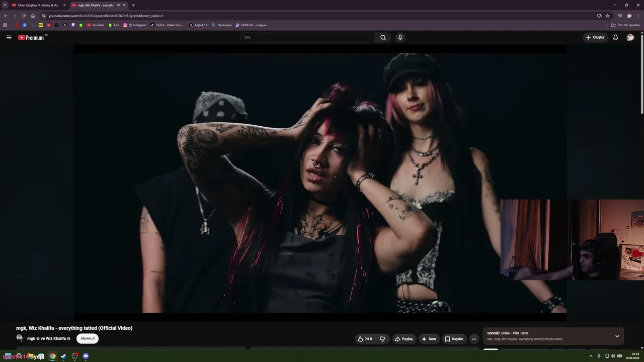Screen dimensions: 644x362
Task: Open a new browser tab
Action: 133,5
